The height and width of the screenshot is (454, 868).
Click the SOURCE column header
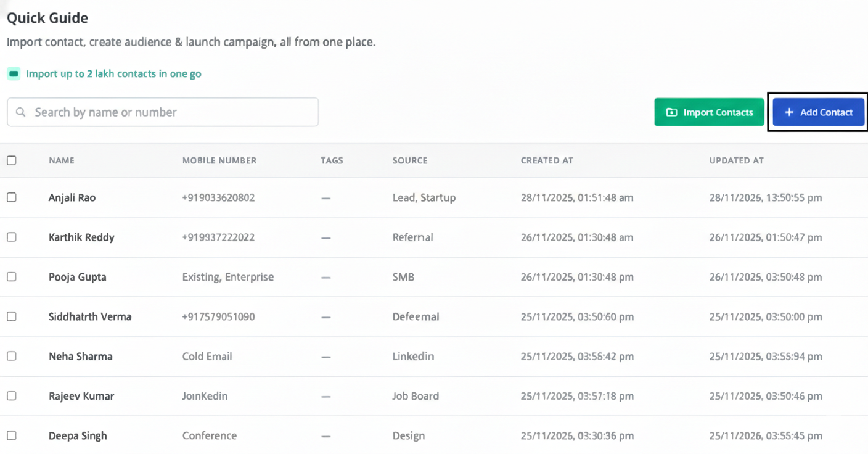409,160
